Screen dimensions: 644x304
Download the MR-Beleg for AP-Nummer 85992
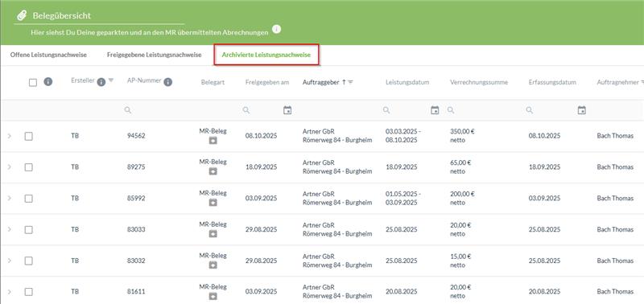click(213, 203)
